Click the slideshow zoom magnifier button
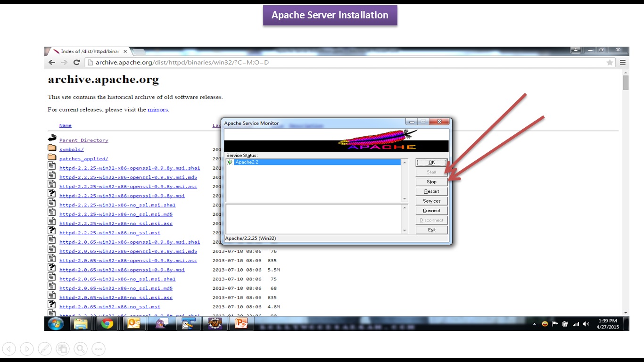Image resolution: width=644 pixels, height=362 pixels. (x=81, y=349)
